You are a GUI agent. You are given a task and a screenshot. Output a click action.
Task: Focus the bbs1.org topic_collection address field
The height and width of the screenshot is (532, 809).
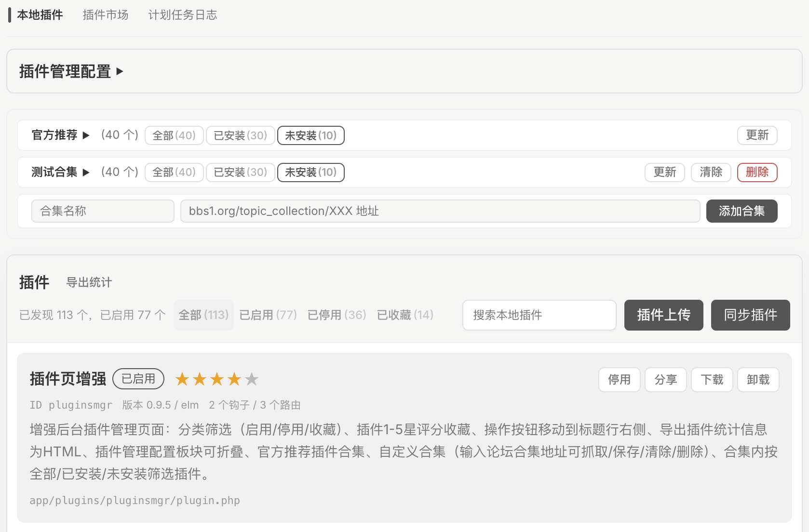point(440,211)
